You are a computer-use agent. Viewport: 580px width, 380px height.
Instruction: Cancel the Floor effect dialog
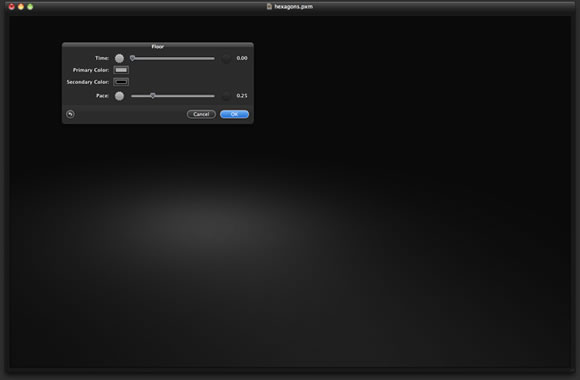pos(201,114)
